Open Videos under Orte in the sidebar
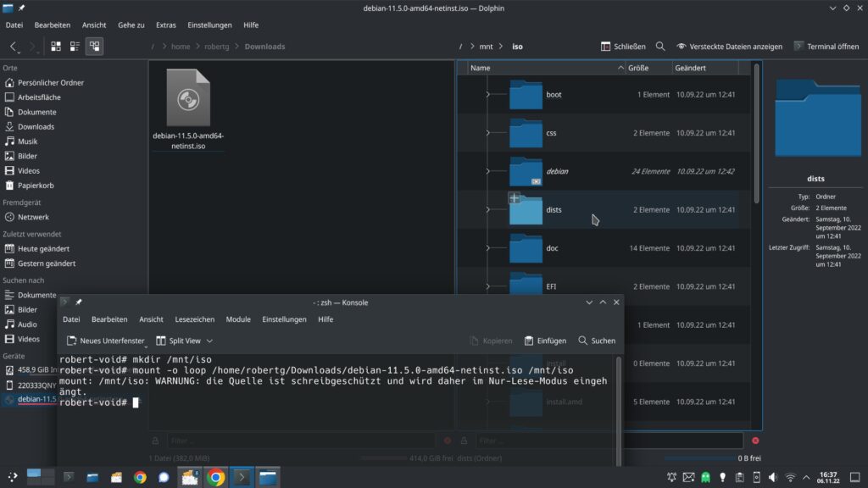 (22, 171)
